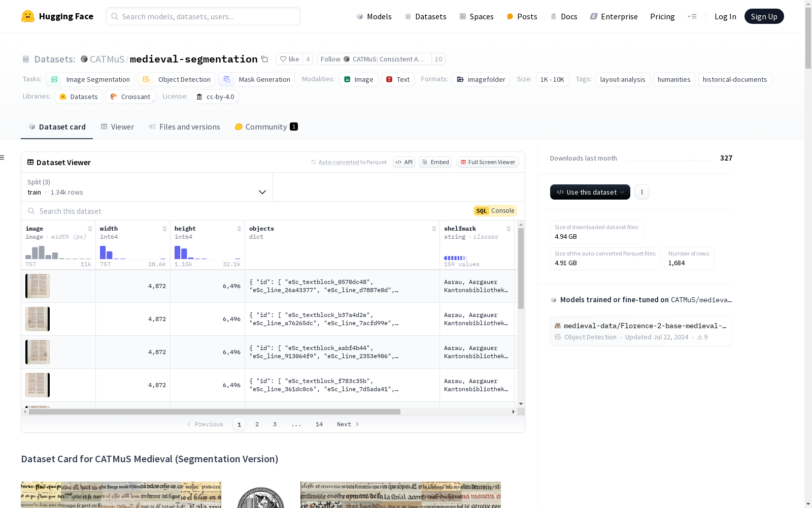Open the Files and versions tab
The width and height of the screenshot is (812, 508).
coord(184,127)
